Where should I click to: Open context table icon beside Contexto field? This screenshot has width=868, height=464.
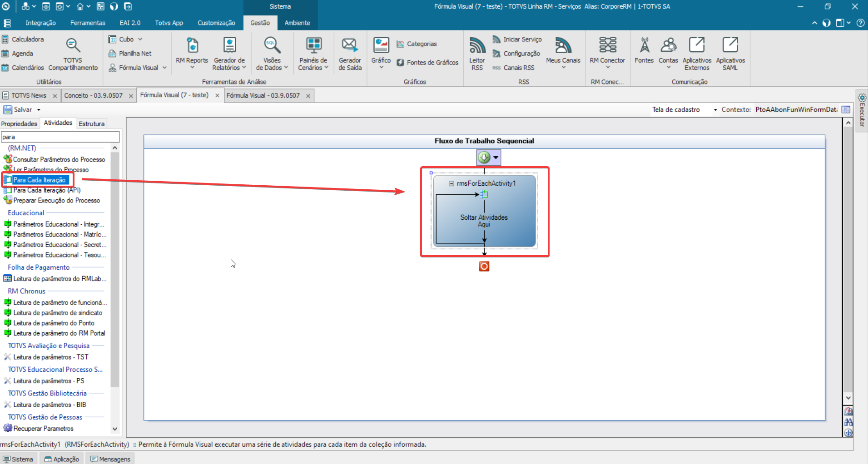pyautogui.click(x=846, y=109)
